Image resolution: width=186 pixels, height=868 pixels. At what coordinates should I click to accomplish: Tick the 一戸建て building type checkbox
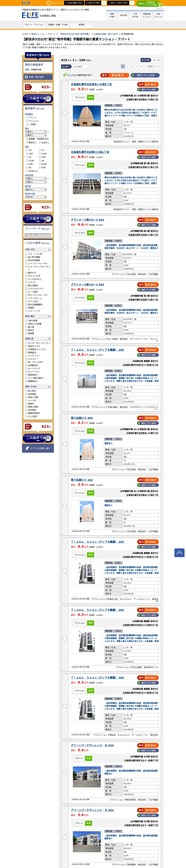point(27,124)
